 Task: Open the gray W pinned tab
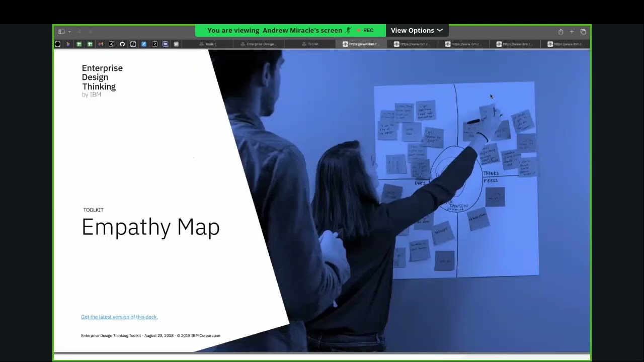176,44
